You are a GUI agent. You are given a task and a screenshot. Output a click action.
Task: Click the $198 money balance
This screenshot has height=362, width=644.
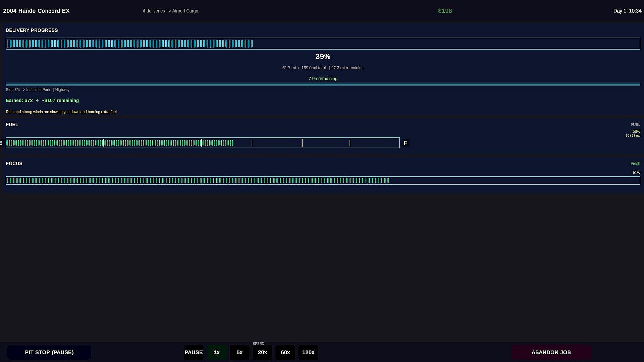[445, 11]
